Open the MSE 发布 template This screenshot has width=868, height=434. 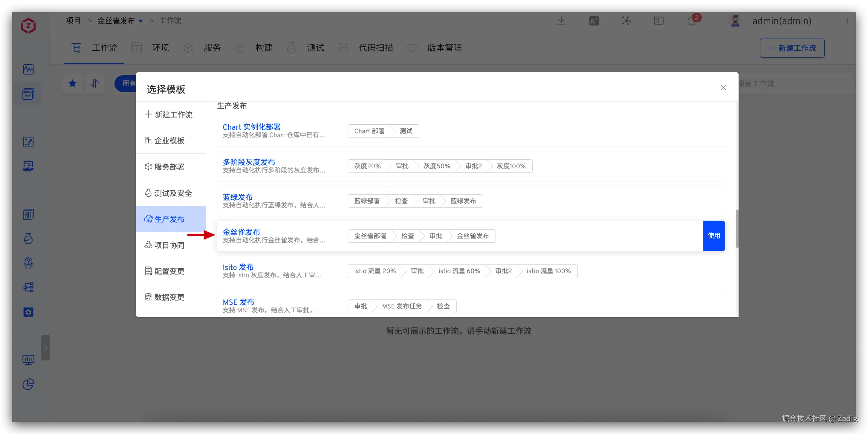pos(238,302)
